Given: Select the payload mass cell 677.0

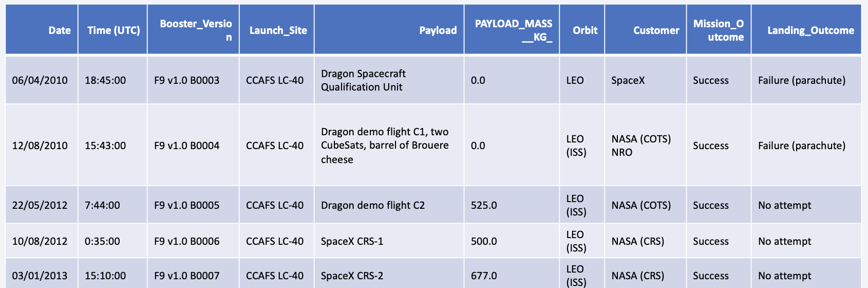Looking at the screenshot, I should (x=484, y=276).
